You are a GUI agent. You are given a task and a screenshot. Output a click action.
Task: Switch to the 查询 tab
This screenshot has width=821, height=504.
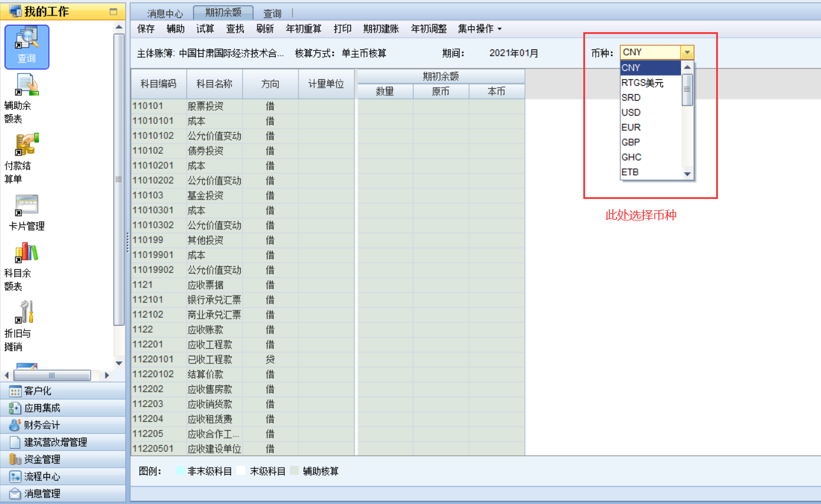click(272, 13)
